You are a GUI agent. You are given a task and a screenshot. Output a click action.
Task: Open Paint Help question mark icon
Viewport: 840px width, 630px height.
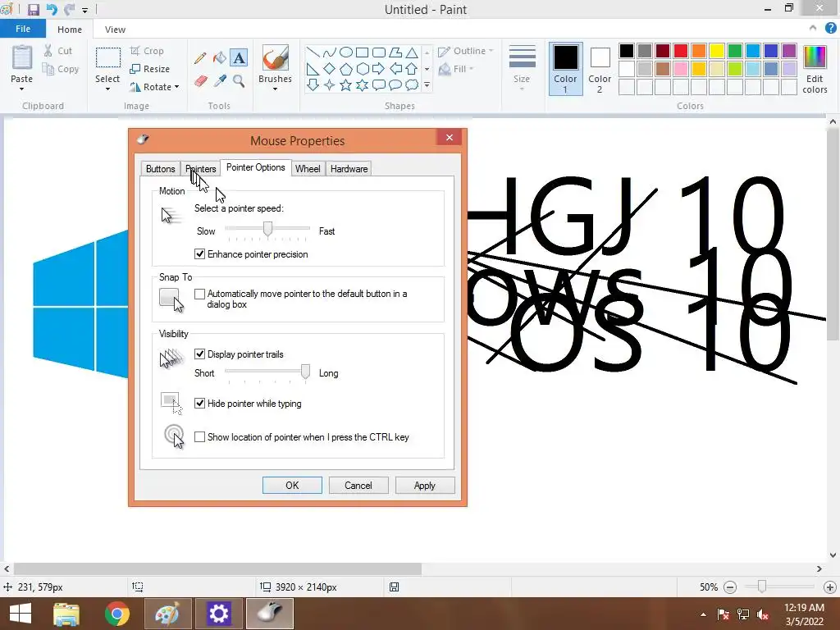[x=830, y=29]
